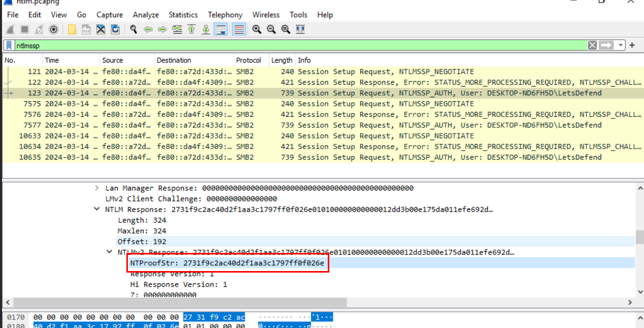This screenshot has height=328, width=644.
Task: Click the plus button to add filter
Action: coord(632,45)
